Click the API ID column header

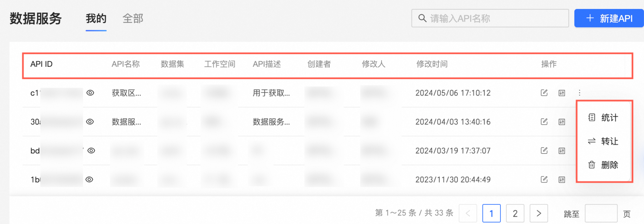[x=41, y=64]
